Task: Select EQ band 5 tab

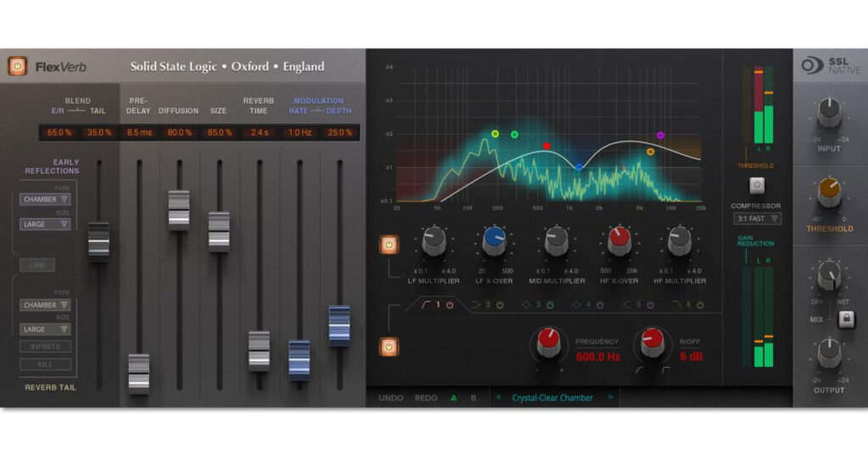Action: pyautogui.click(x=637, y=305)
